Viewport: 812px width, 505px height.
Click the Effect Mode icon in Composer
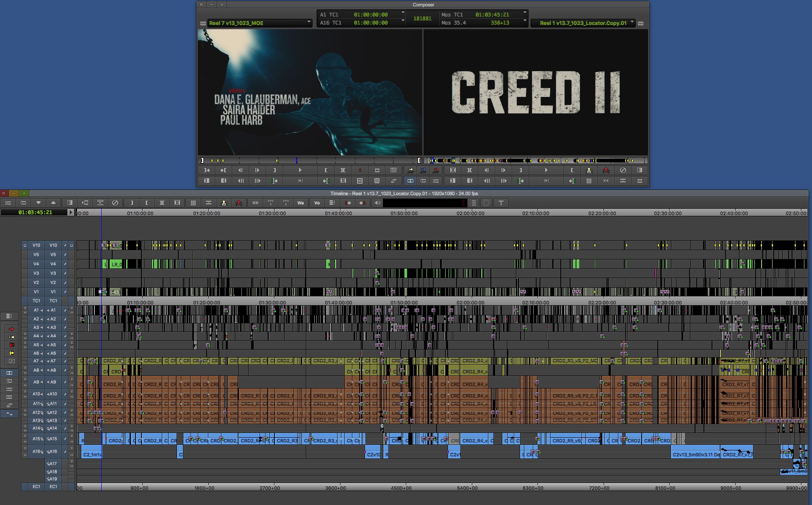tap(436, 181)
